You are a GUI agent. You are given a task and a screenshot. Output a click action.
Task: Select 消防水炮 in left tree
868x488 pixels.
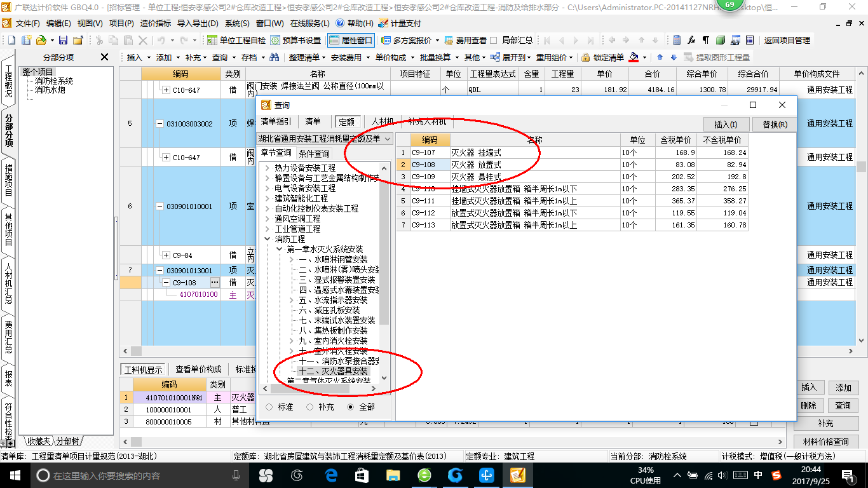50,90
